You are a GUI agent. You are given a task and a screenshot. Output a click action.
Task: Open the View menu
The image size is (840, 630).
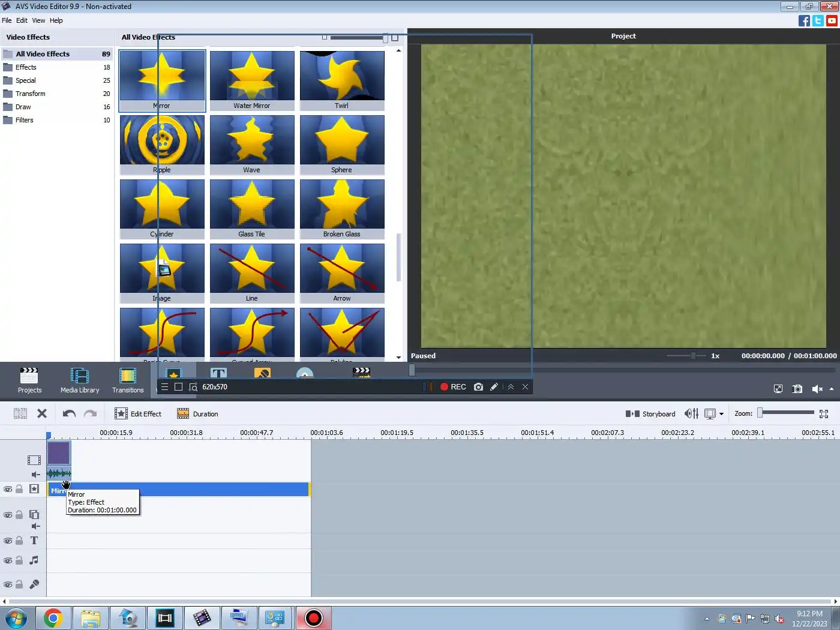coord(38,20)
